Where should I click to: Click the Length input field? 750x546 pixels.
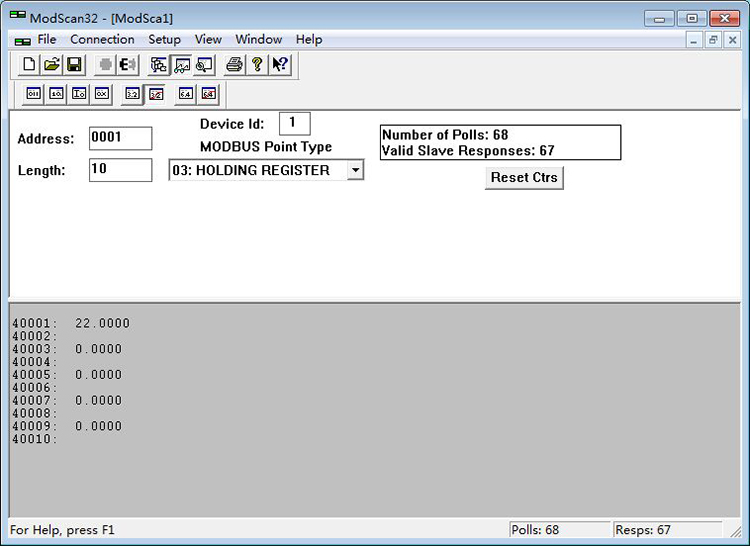click(x=120, y=170)
